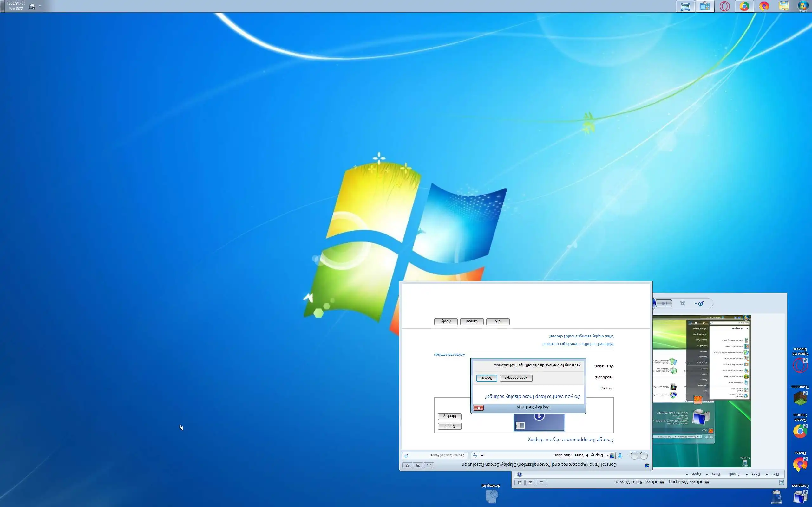The image size is (812, 507).
Task: Expand the address bar history dropdown
Action: (x=482, y=455)
